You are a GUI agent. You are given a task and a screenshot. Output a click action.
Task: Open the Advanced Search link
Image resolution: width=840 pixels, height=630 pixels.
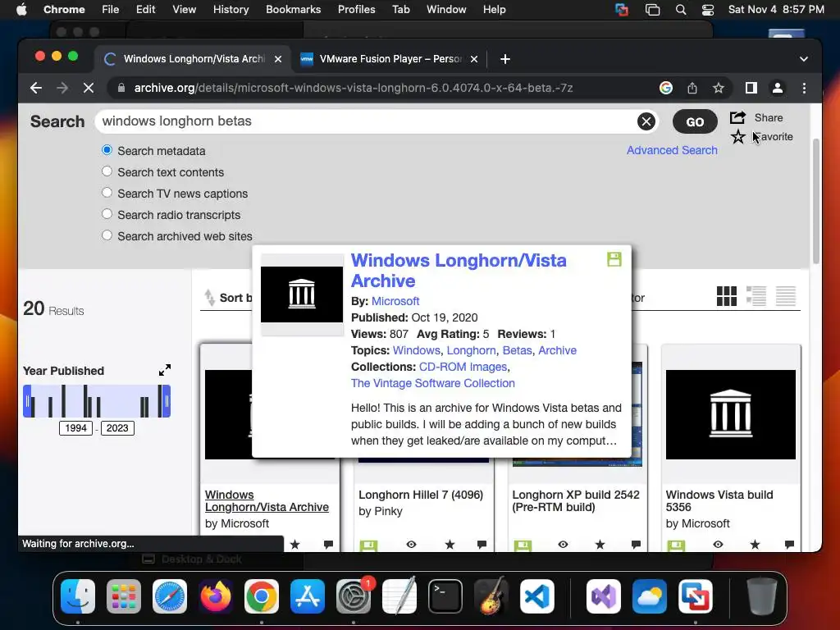pyautogui.click(x=672, y=151)
